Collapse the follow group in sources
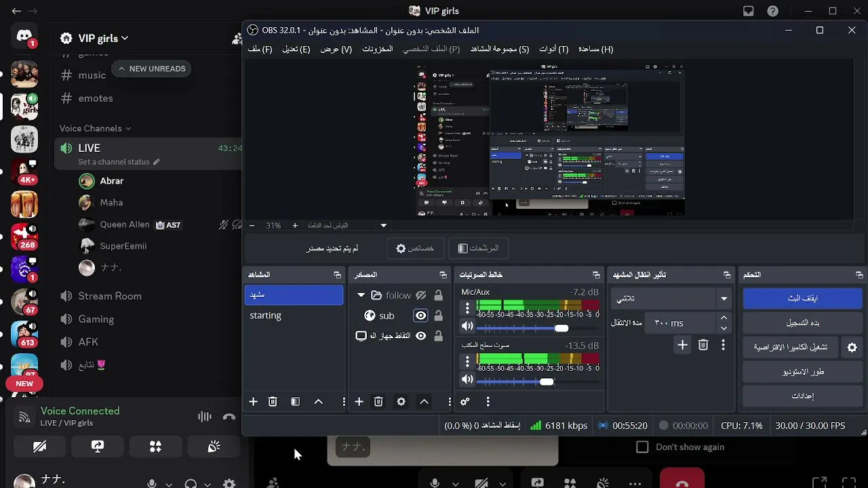The image size is (868, 488). click(x=361, y=296)
